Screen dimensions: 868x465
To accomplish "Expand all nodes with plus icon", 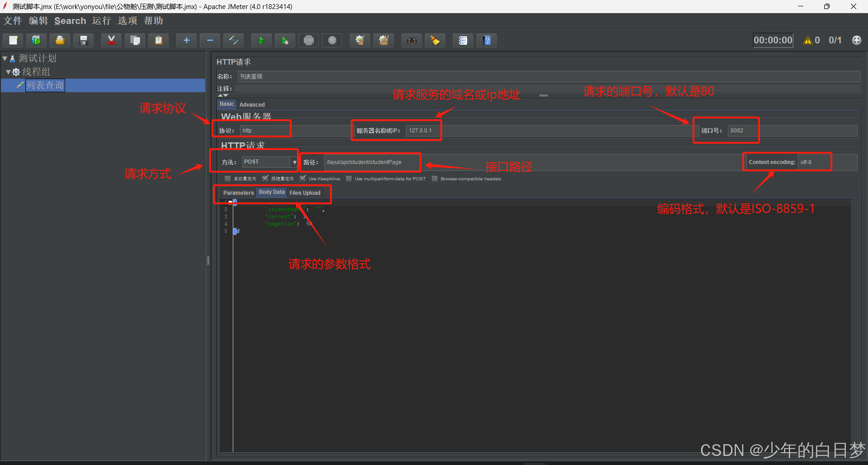I will [x=186, y=40].
